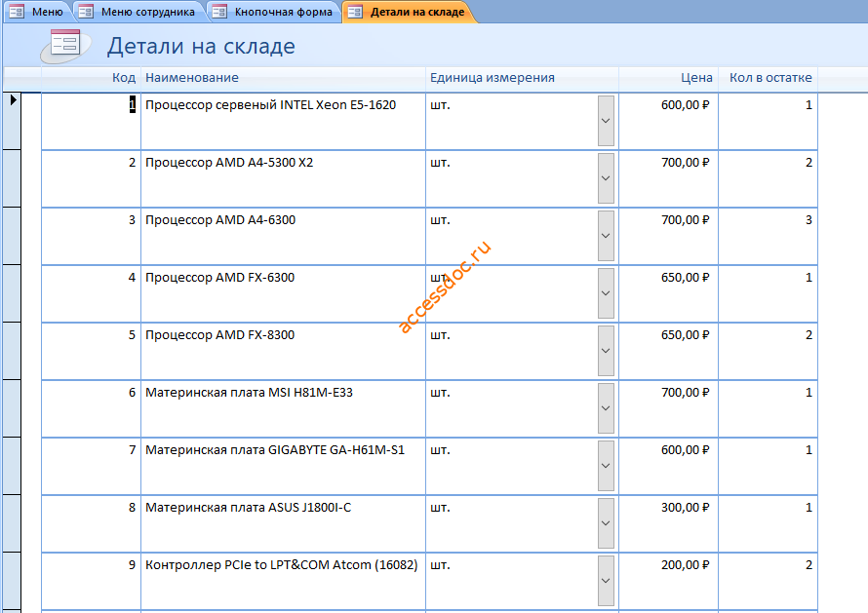
Task: Click name field Процессор AMD A4-5300 X2
Action: tap(284, 178)
